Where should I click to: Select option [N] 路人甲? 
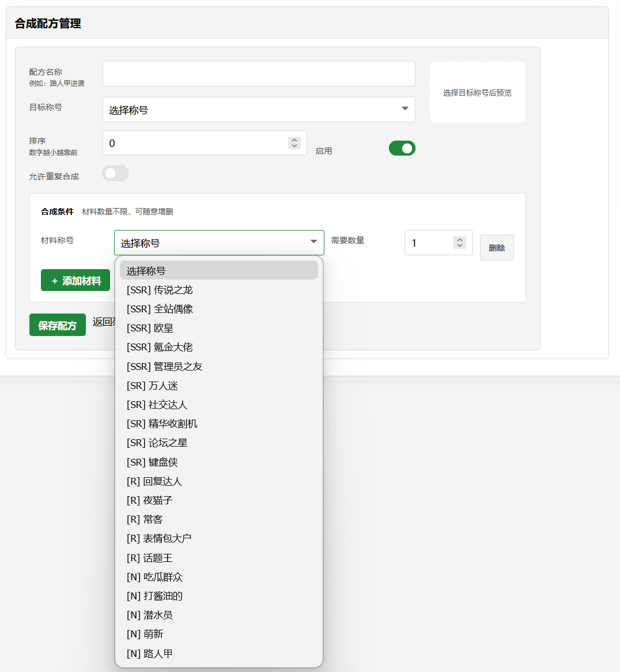(219, 654)
